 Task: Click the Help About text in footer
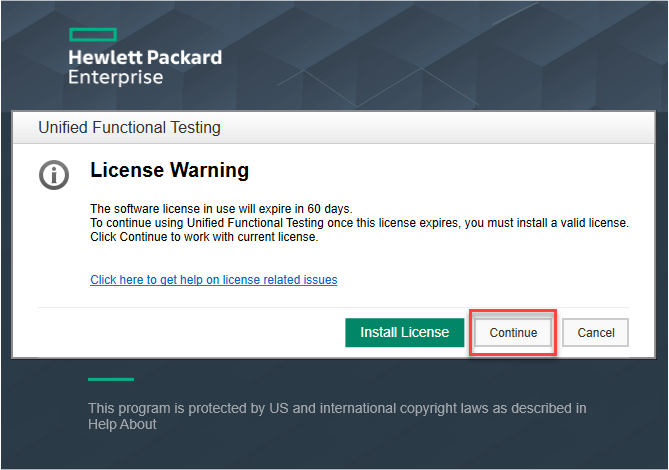[x=122, y=424]
